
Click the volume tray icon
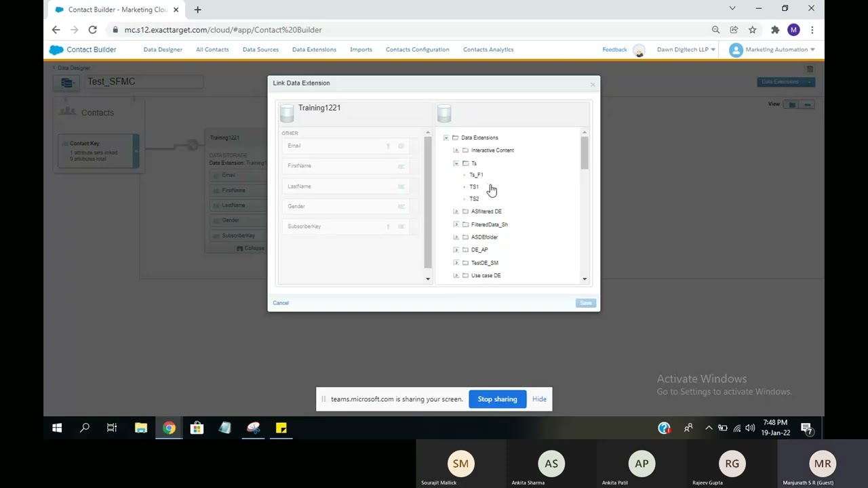pyautogui.click(x=750, y=428)
